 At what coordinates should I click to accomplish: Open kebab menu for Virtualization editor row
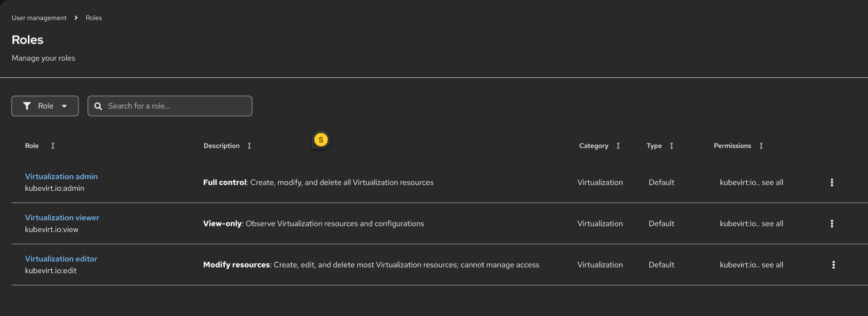(834, 265)
